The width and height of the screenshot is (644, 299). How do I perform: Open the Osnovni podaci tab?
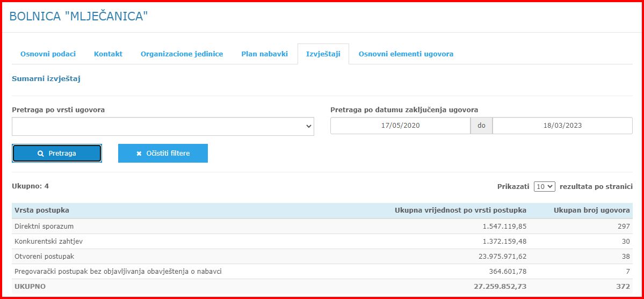[48, 54]
